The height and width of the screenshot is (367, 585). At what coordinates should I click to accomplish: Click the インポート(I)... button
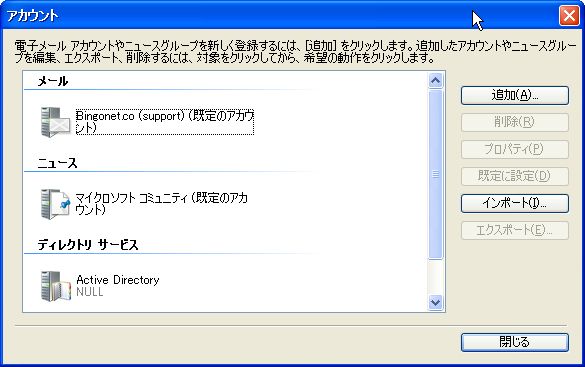click(x=515, y=203)
